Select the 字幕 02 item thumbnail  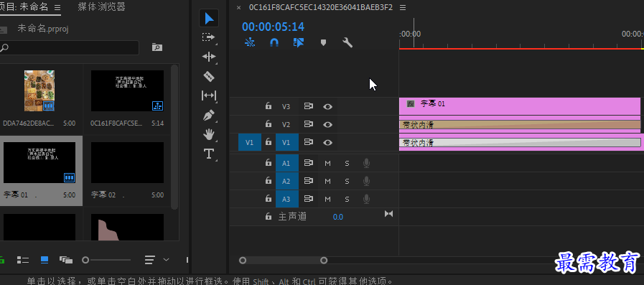[127, 163]
